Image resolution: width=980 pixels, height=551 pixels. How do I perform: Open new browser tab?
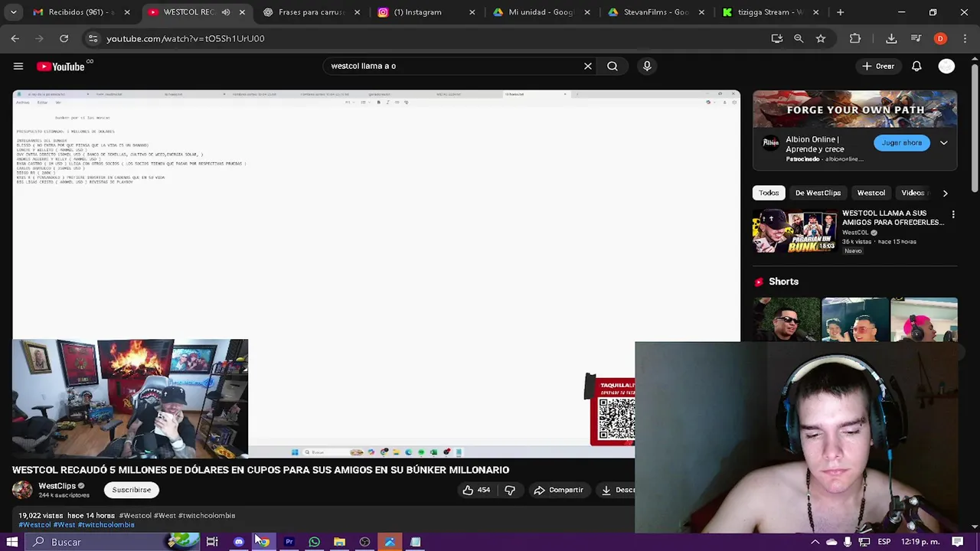[840, 12]
